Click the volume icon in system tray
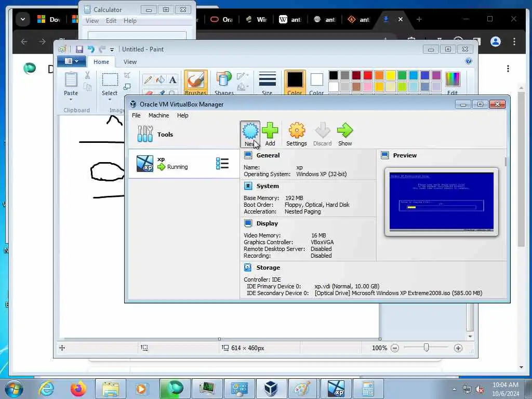 pos(480,389)
